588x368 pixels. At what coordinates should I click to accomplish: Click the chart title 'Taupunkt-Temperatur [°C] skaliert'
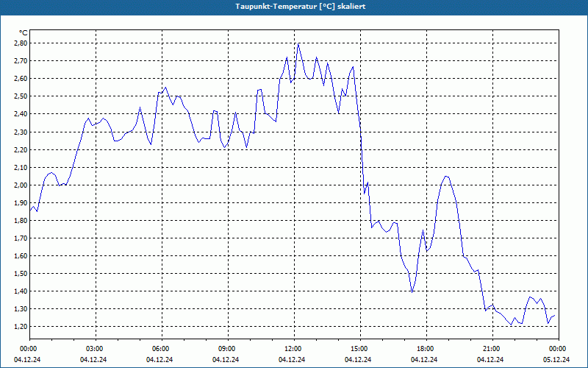pos(301,7)
